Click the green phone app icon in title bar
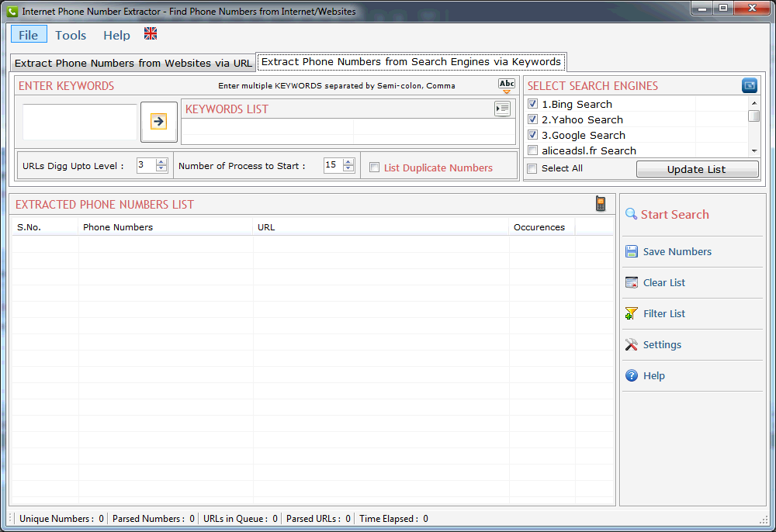 (12, 12)
